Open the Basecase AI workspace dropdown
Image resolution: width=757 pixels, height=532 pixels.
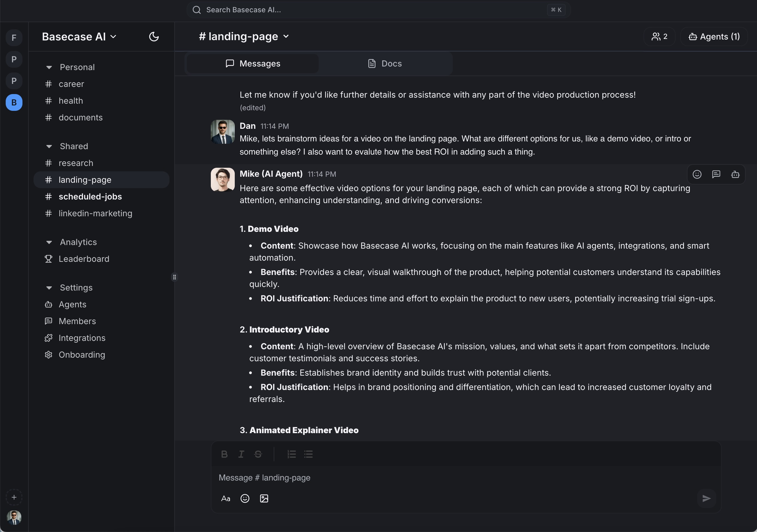[x=79, y=37]
